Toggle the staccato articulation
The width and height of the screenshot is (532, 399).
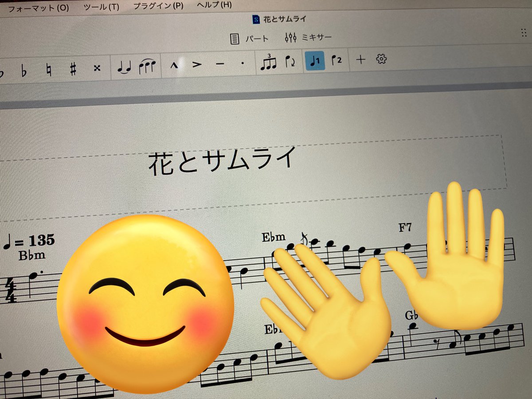[243, 64]
